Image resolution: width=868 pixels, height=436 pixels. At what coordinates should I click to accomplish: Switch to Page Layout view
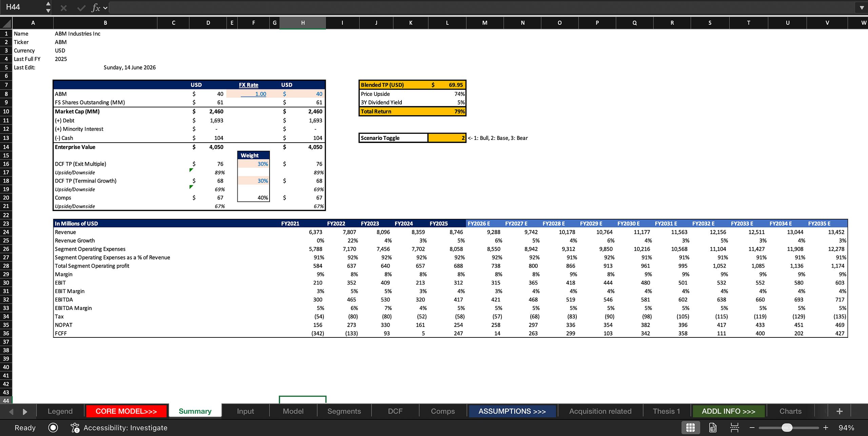pos(713,428)
